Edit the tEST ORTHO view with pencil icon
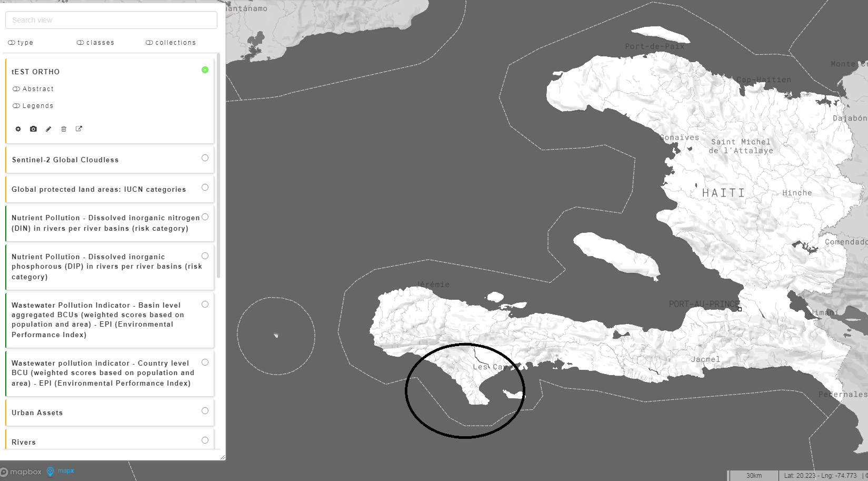The width and height of the screenshot is (868, 481). [x=48, y=129]
